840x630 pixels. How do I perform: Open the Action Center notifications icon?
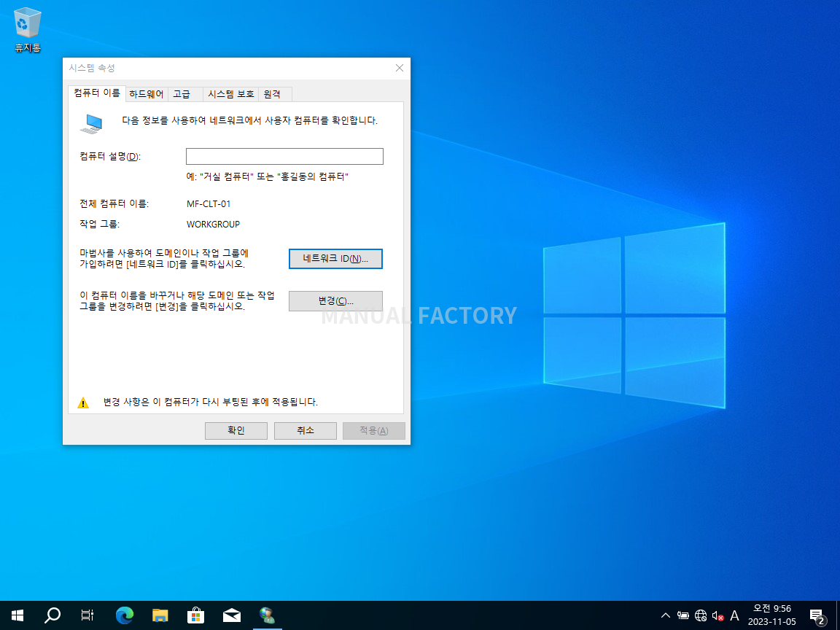817,616
